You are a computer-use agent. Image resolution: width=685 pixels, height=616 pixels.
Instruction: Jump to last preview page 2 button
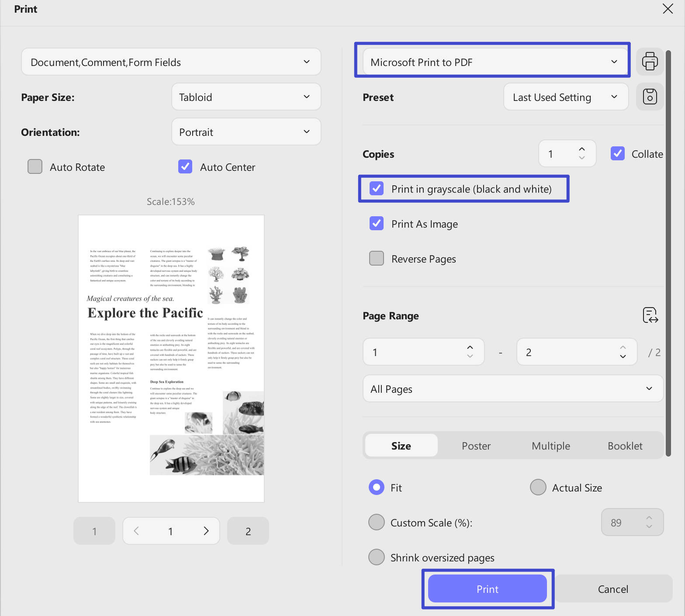tap(248, 531)
